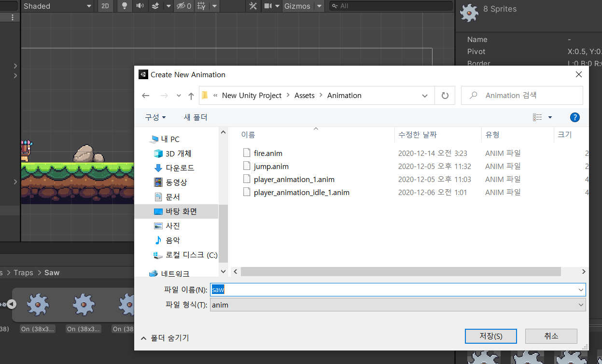Select player_animation_idle_1.anim file

(x=301, y=192)
